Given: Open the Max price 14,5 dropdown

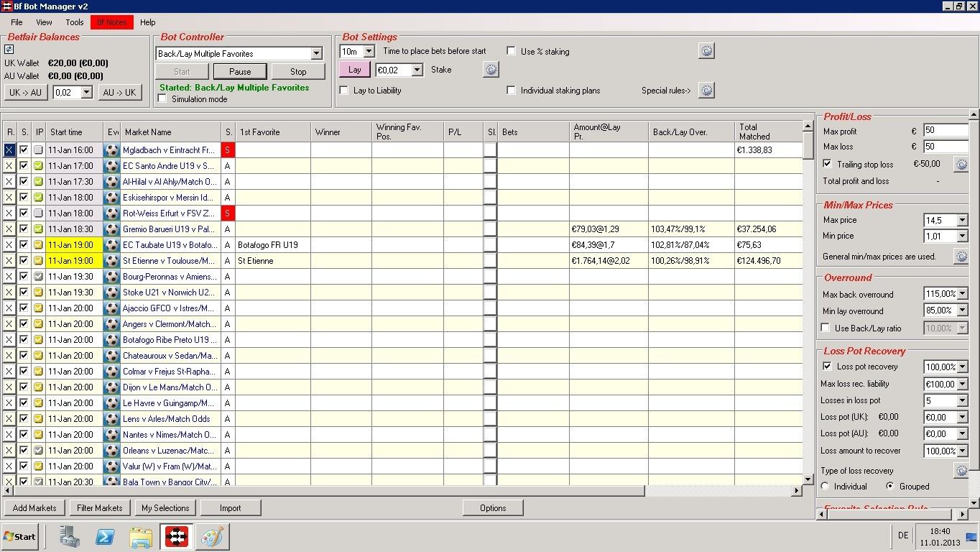Looking at the screenshot, I should click(963, 221).
